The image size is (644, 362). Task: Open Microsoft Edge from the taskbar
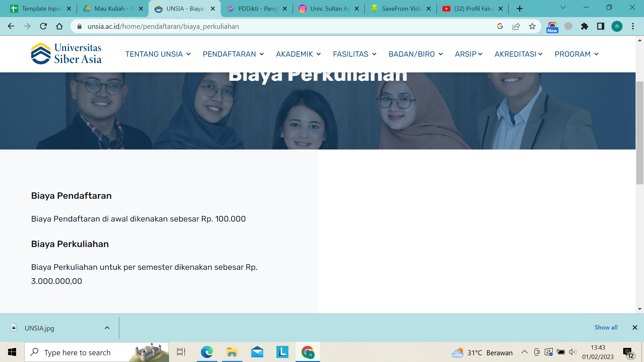(x=207, y=352)
